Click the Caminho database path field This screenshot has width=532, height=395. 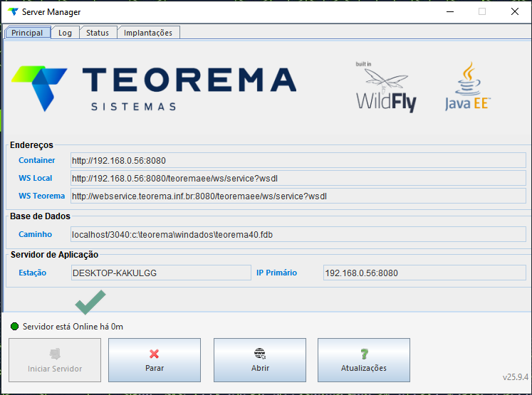(298, 235)
